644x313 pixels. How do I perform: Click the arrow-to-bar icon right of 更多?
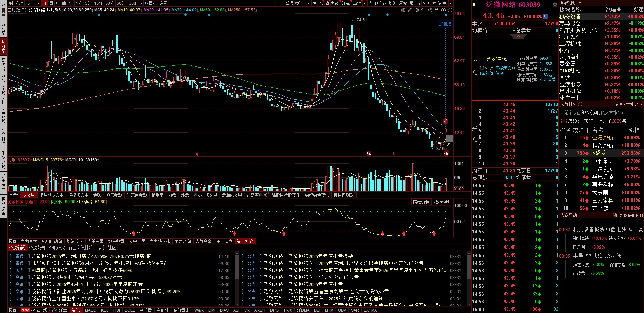445,3
